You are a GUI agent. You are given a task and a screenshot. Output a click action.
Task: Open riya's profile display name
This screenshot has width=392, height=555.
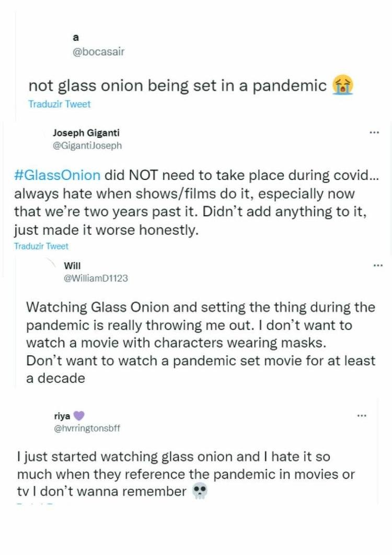(62, 416)
